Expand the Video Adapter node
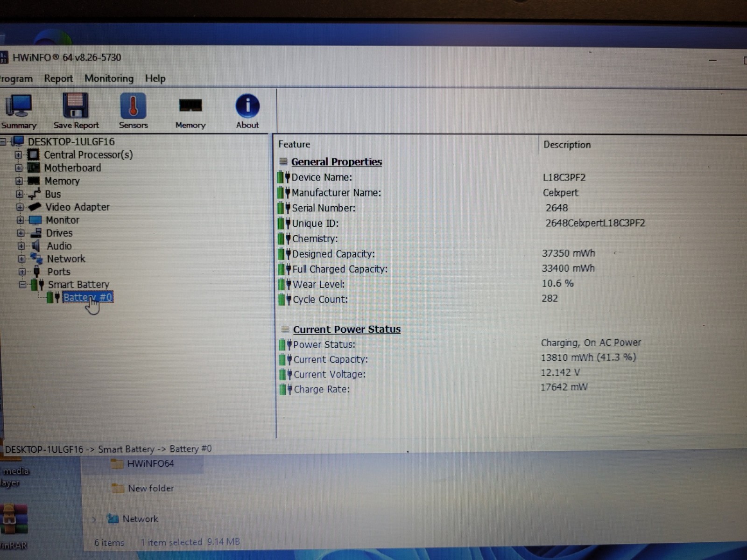The image size is (747, 560). pyautogui.click(x=20, y=207)
